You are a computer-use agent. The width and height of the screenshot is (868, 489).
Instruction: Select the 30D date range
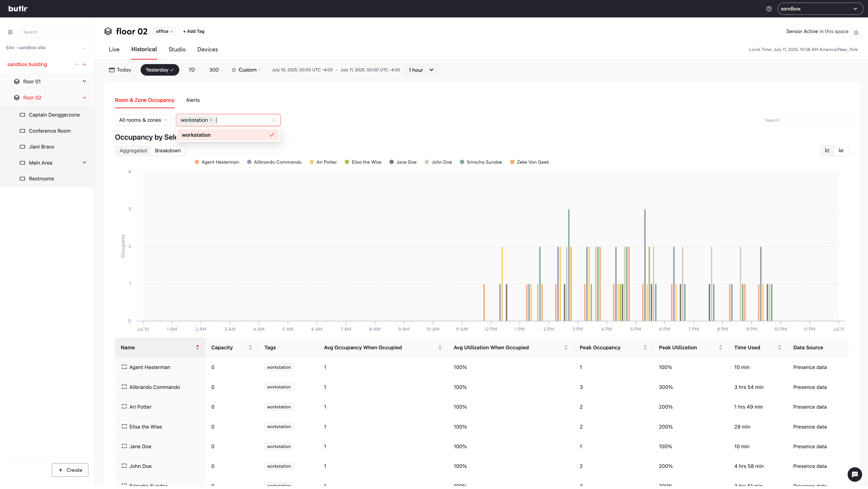(x=214, y=70)
